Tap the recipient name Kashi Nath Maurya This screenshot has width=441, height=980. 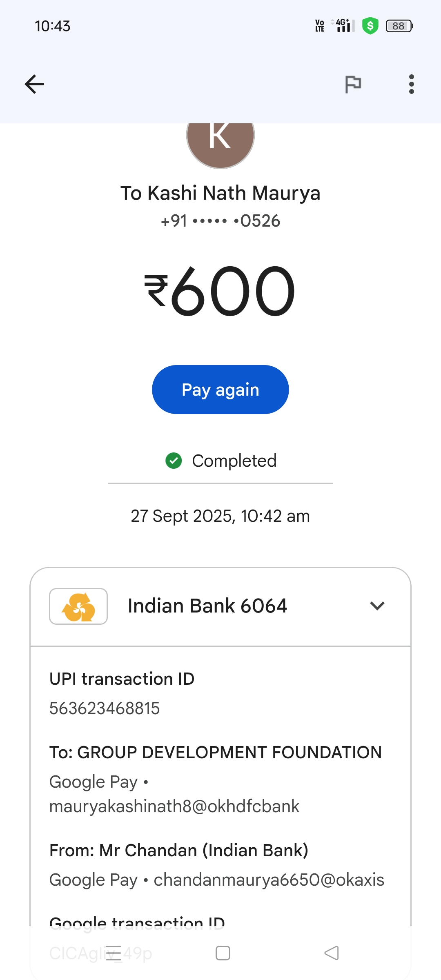tap(220, 193)
